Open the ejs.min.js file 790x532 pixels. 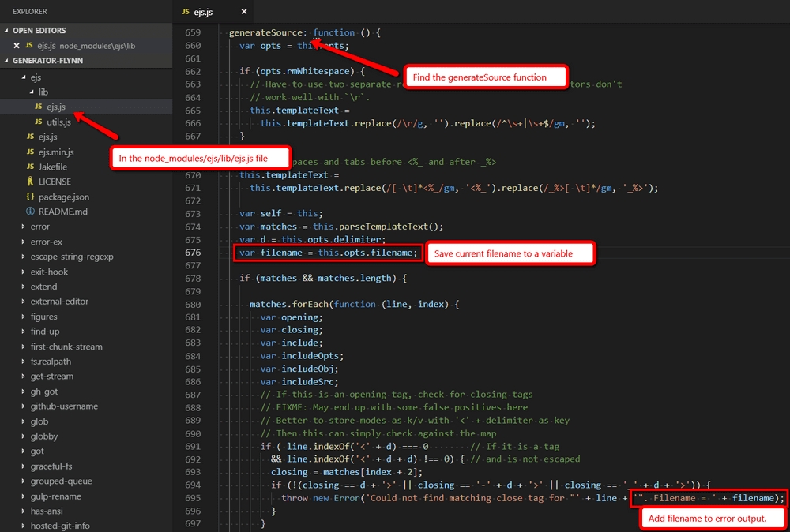pyautogui.click(x=55, y=152)
